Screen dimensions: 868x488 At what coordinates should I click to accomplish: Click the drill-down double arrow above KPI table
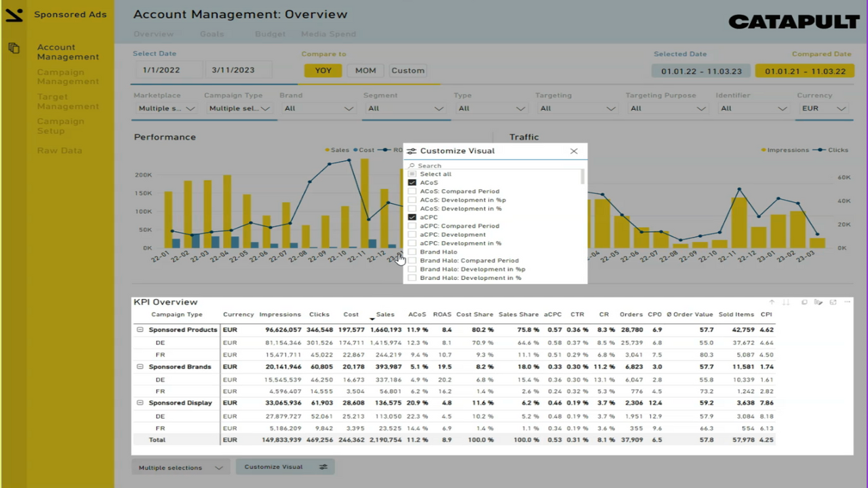[787, 302]
